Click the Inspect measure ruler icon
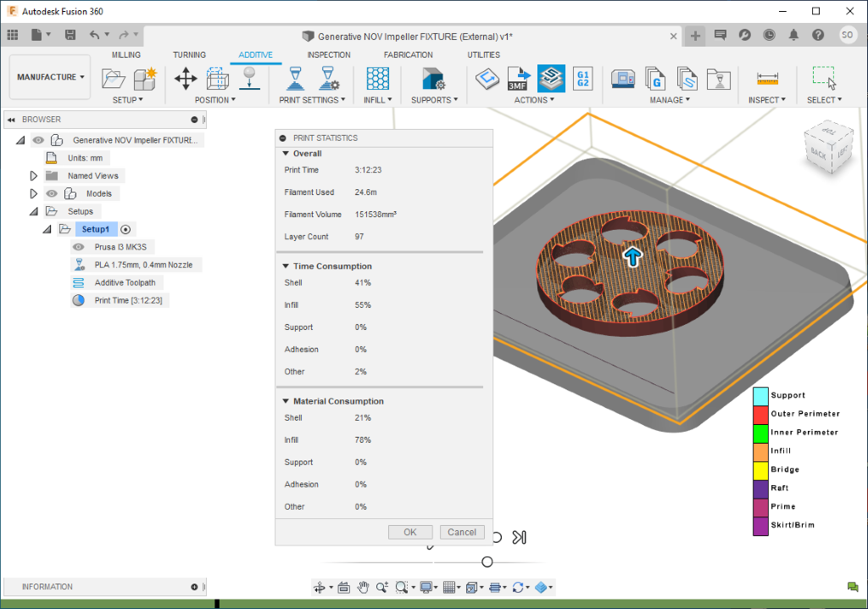The width and height of the screenshot is (868, 609). click(768, 78)
